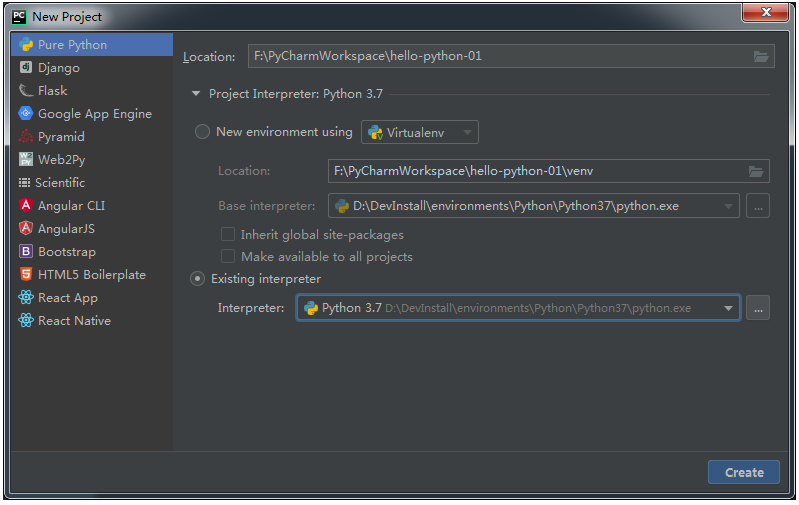Select New environment using radio button
799x505 pixels.
point(202,132)
